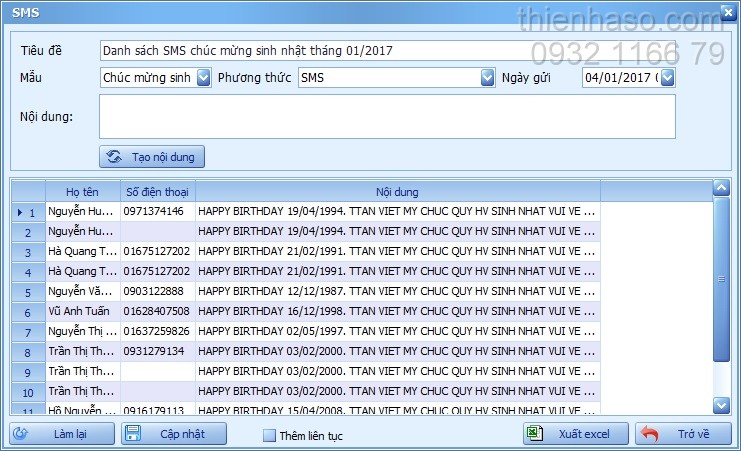The width and height of the screenshot is (741, 451).
Task: Click the Excel icon on Xuất excel
Action: 536,434
